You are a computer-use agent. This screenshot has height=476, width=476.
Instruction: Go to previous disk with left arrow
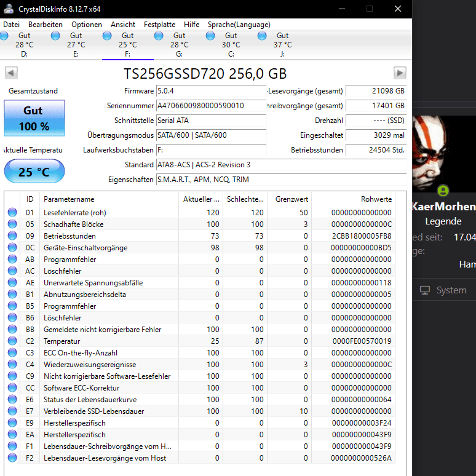[11, 73]
